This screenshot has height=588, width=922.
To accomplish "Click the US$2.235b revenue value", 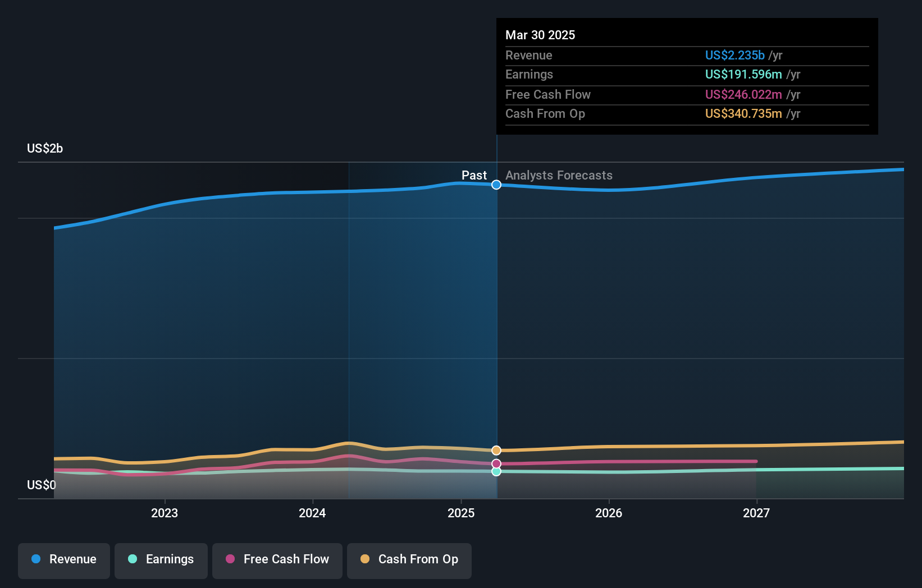I will 734,55.
